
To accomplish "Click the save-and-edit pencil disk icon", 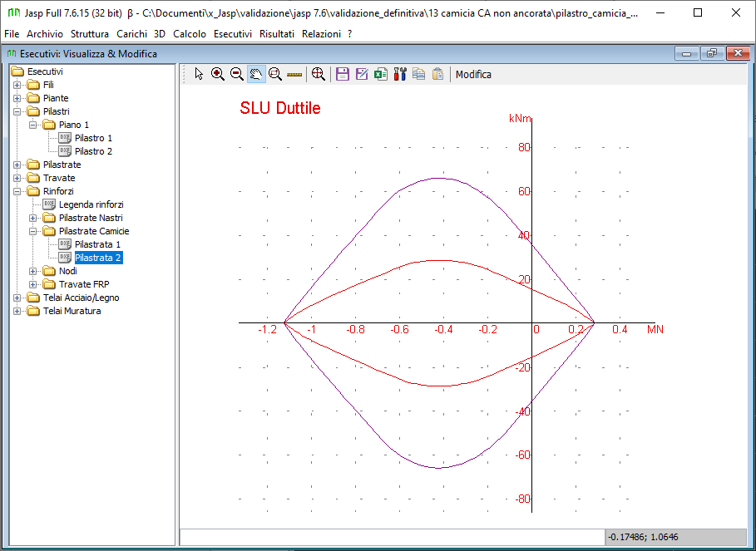I will 362,74.
